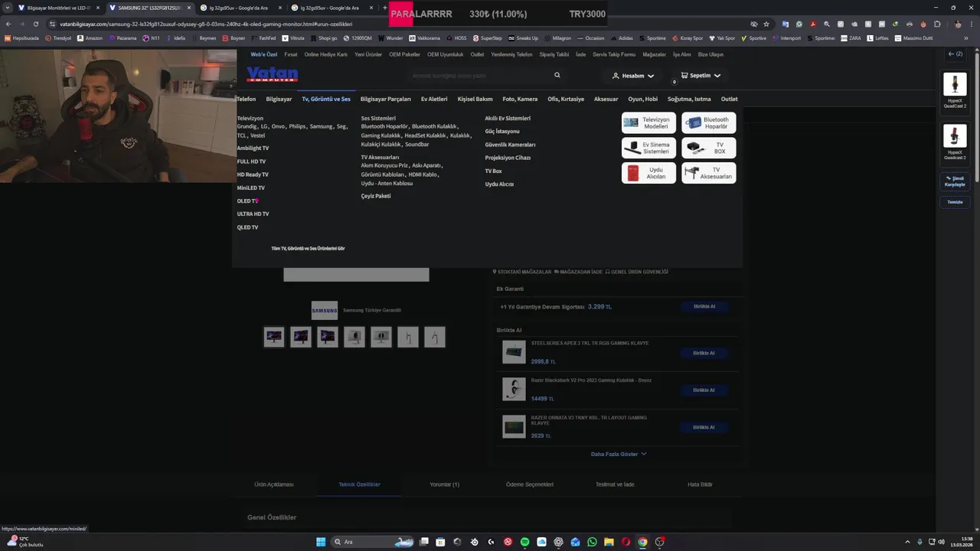Click Şimdi Karşılaştır compare button
980x551 pixels.
coord(955,181)
